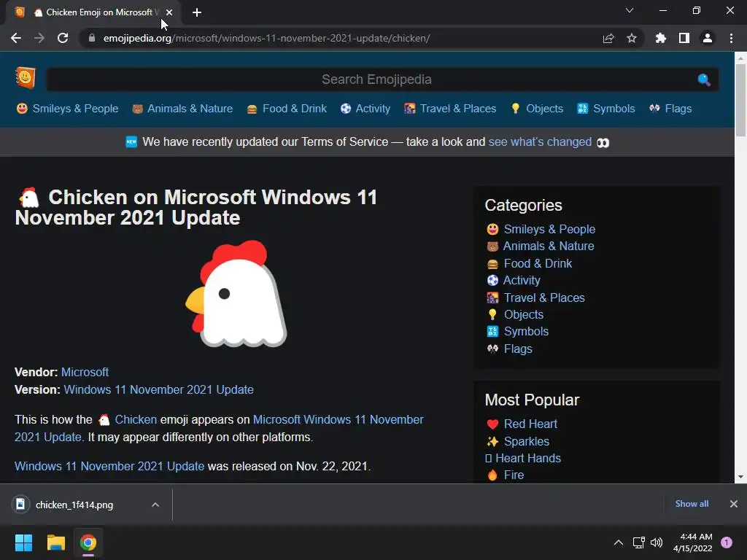Share this page icon

coord(608,38)
